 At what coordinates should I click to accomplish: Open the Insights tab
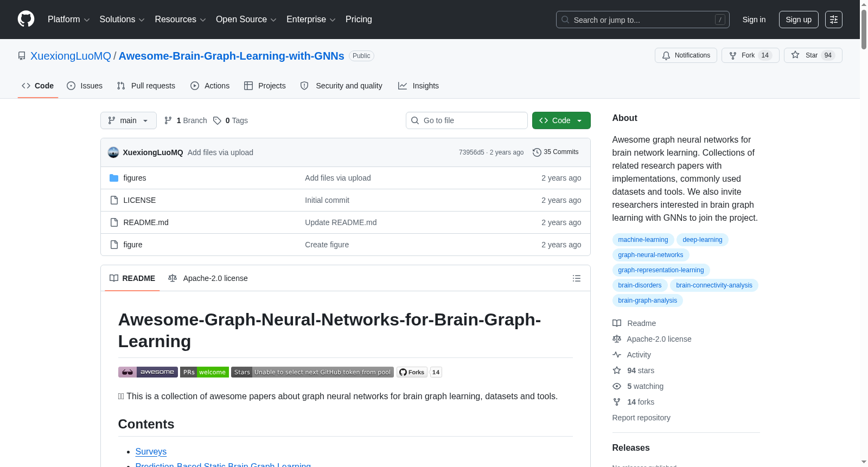[x=418, y=86]
